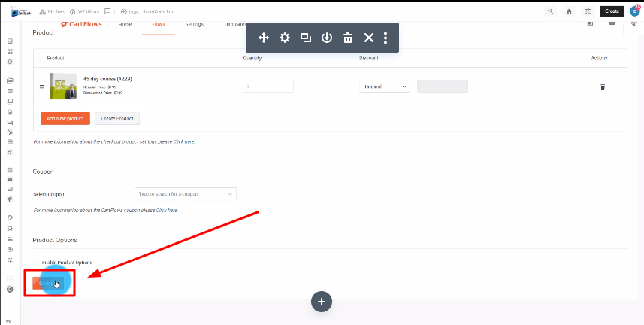Image resolution: width=644 pixels, height=325 pixels.
Task: Click the 45 day course product thumbnail
Action: (x=62, y=86)
